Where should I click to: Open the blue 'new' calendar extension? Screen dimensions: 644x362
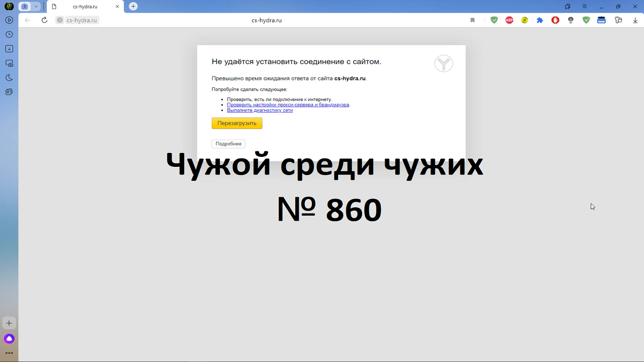click(601, 20)
